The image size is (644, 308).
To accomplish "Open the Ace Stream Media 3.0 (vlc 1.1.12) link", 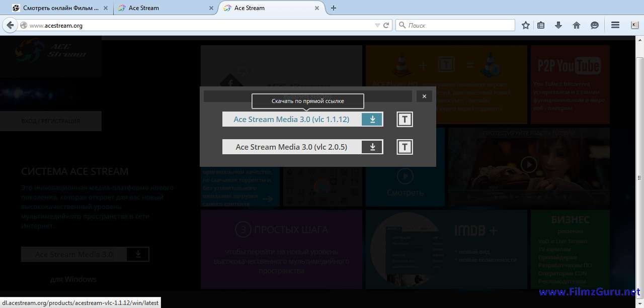I will point(291,119).
